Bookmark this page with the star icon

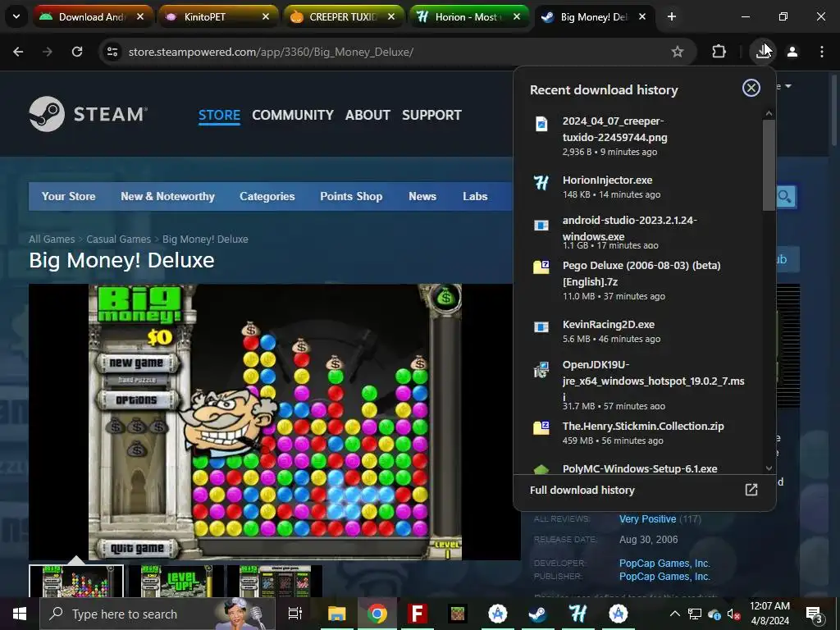[678, 52]
